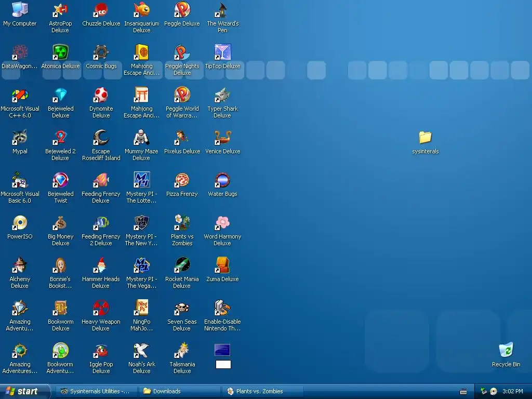532x399 pixels.
Task: Click Bonnie's Bookstore shortcut
Action: point(60,265)
